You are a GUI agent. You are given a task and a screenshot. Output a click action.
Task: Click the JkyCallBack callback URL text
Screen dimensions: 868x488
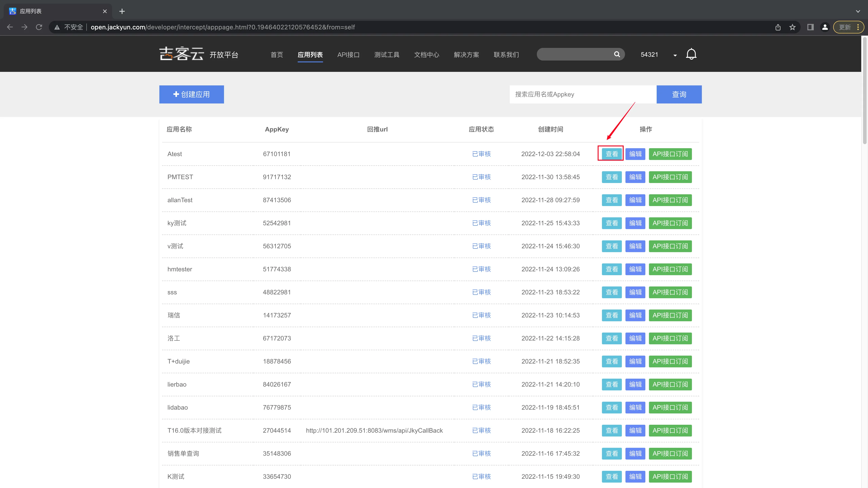point(374,431)
